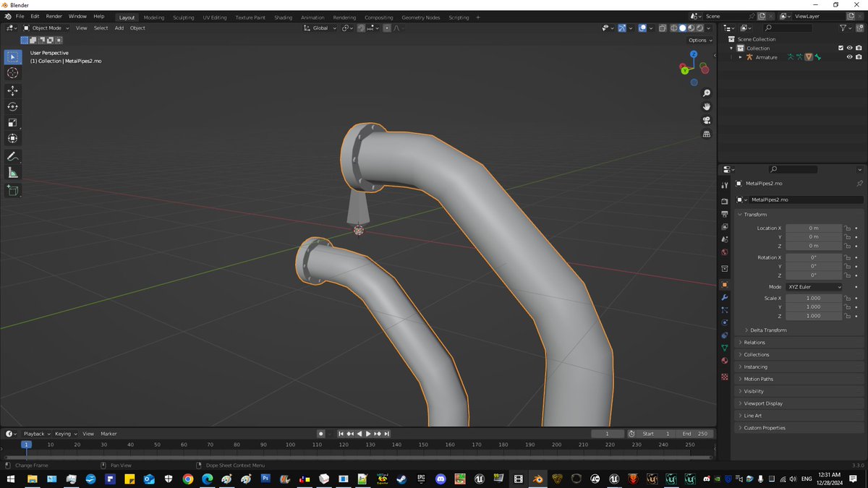This screenshot has height=488, width=868.
Task: Disable Armature in renders camera icon
Action: [859, 57]
